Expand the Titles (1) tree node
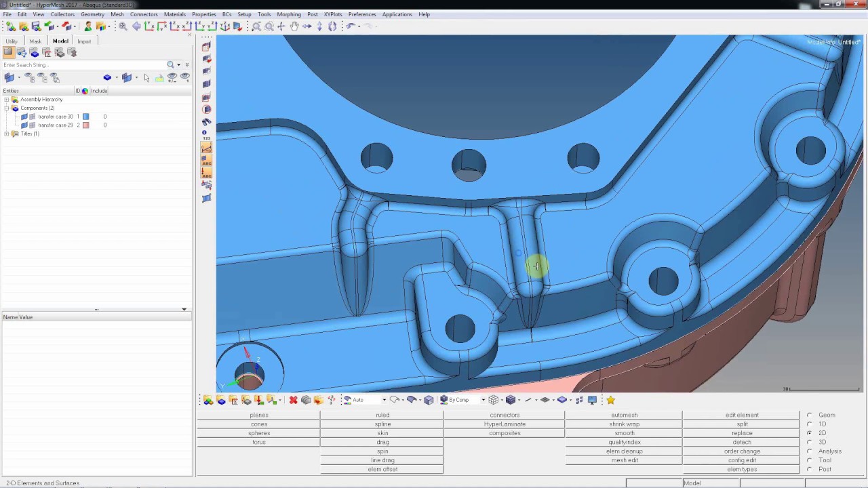The height and width of the screenshot is (488, 868). point(7,134)
